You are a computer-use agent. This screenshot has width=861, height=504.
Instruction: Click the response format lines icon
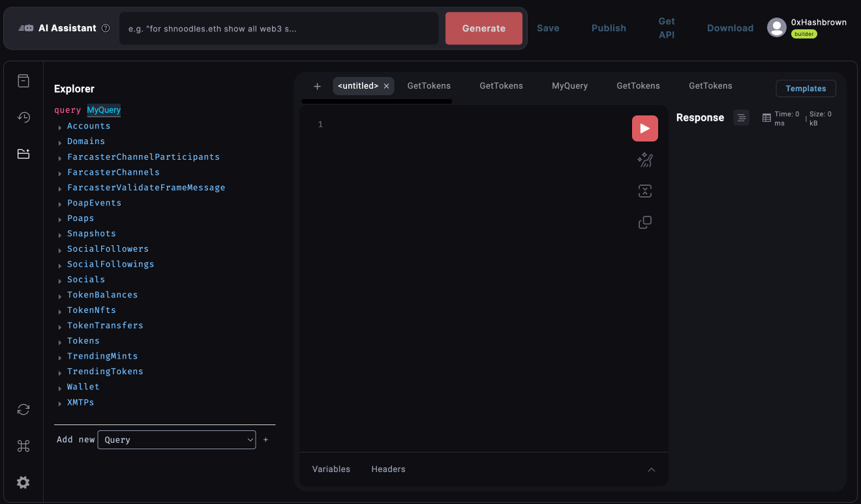(x=742, y=118)
